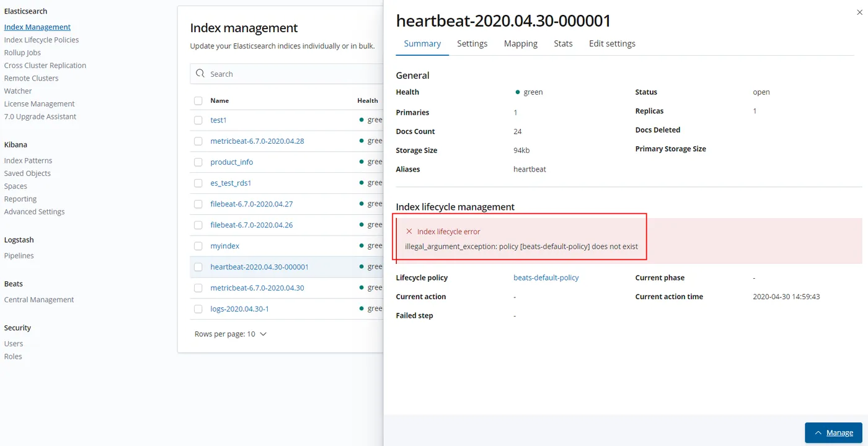Switch to the Summary tab

pyautogui.click(x=422, y=43)
